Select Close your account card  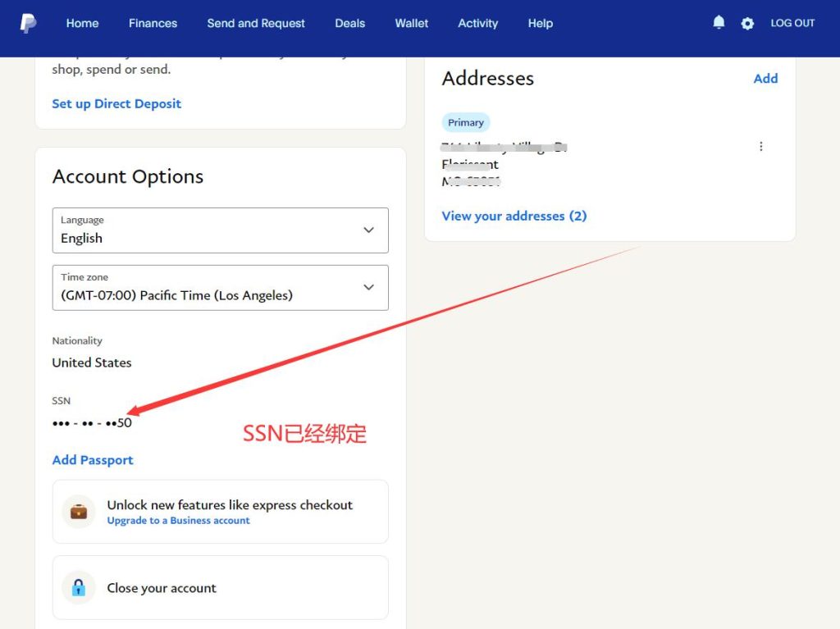[x=220, y=588]
